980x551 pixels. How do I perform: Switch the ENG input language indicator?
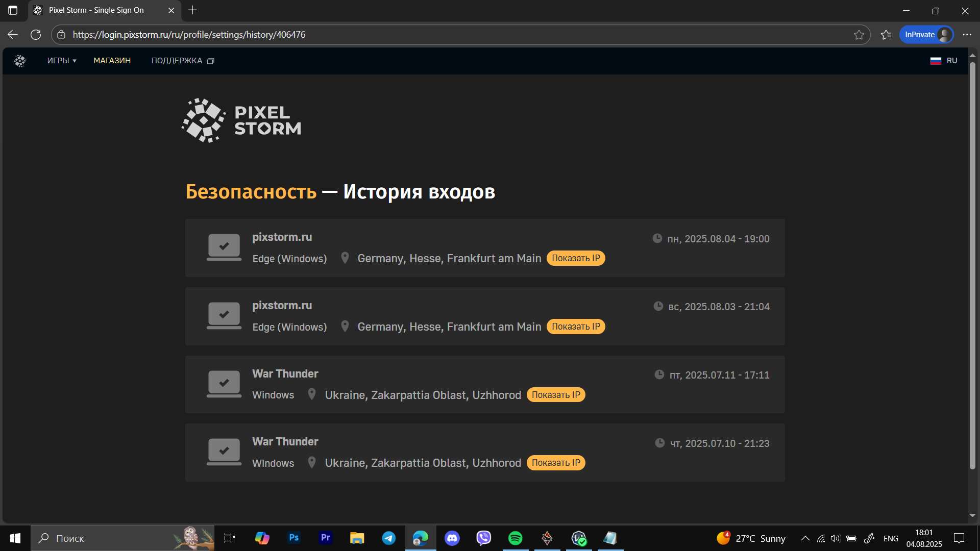[x=891, y=538]
